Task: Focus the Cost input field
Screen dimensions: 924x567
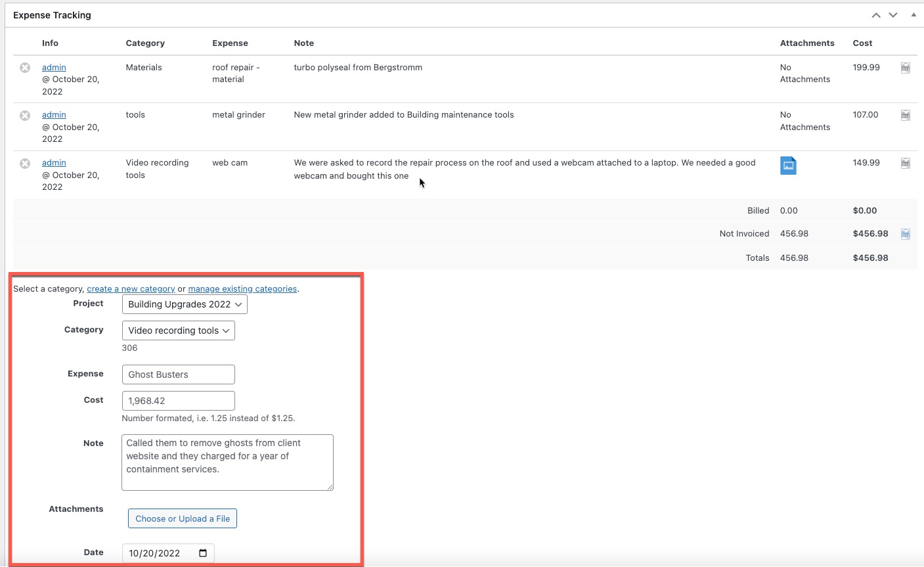Action: (x=178, y=401)
